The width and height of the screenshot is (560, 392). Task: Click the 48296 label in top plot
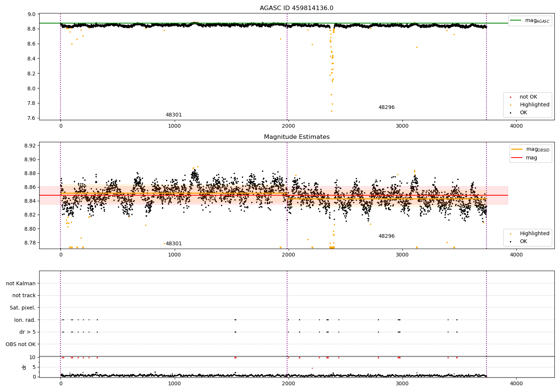[x=386, y=108]
